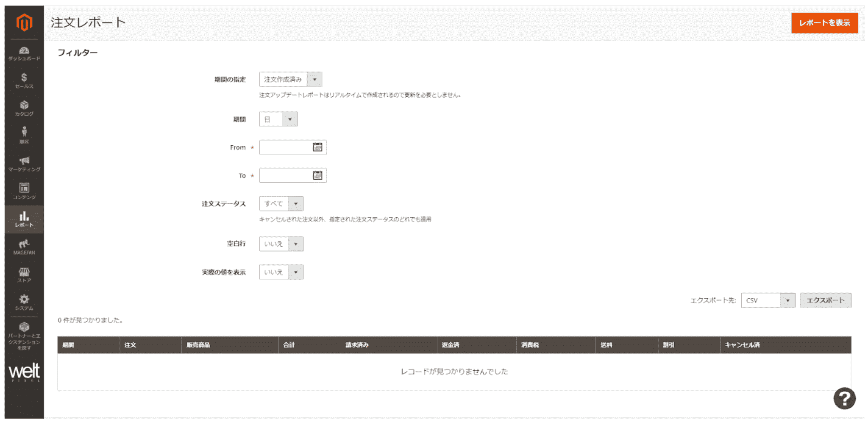Click the help question mark icon

[x=844, y=398]
